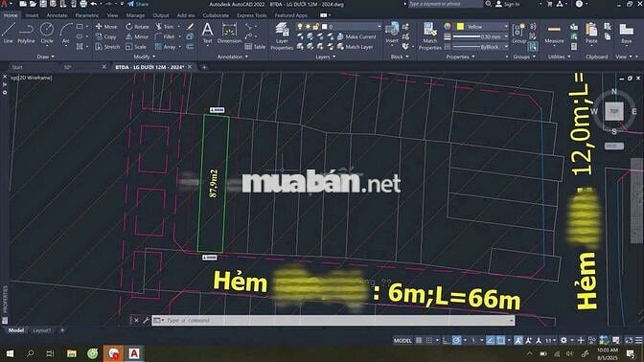
Task: Click the Insert block tool
Action: 392,33
